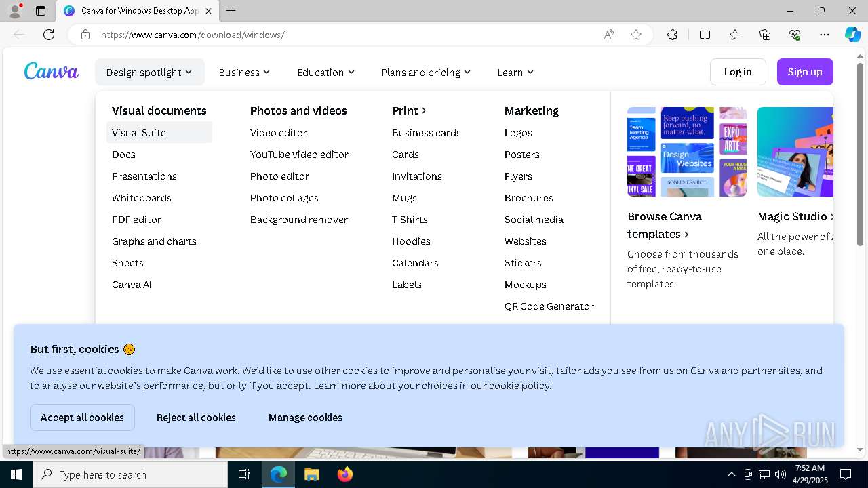Click the Magic Studio thumbnail image

(x=795, y=152)
